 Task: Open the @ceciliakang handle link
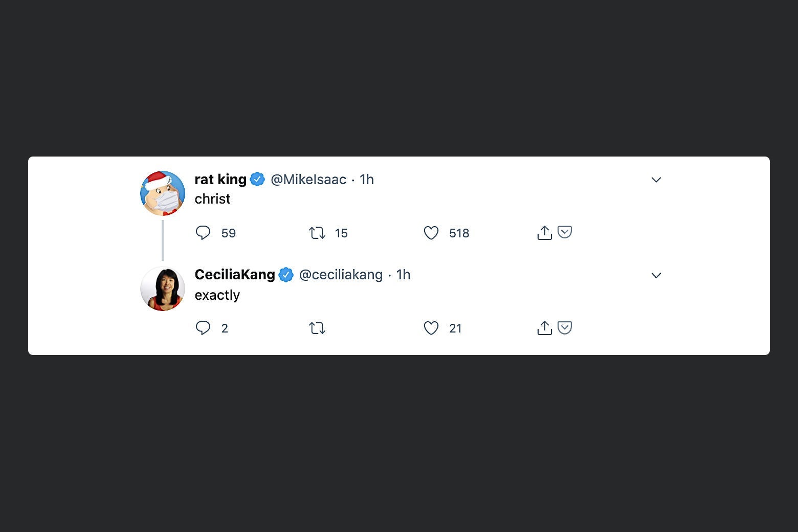point(341,275)
